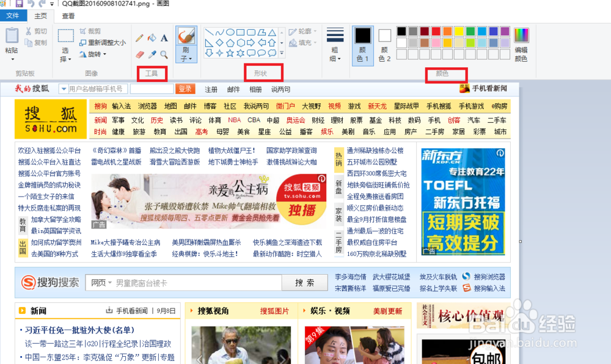
Task: Expand the shapes gallery with the more arrow
Action: pos(282,53)
